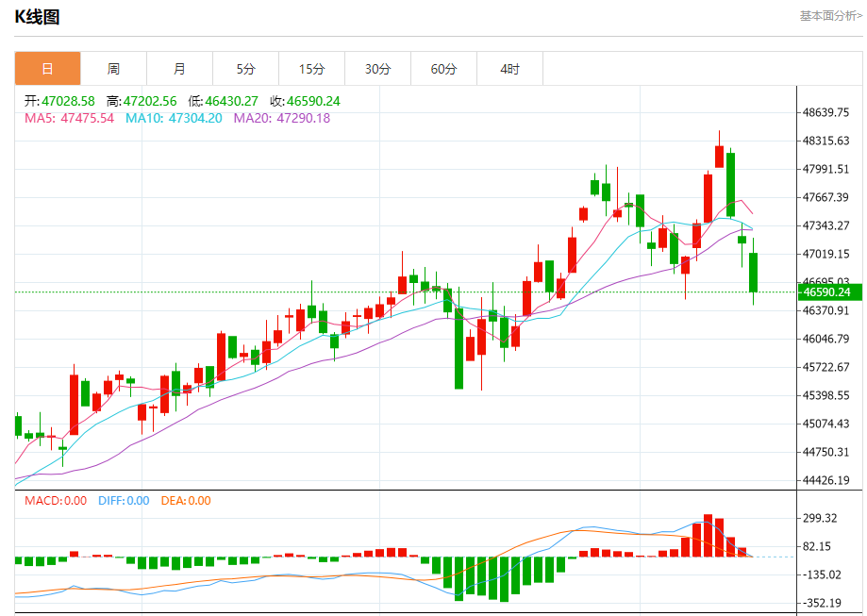Click the opening price 47028.58

click(68, 101)
